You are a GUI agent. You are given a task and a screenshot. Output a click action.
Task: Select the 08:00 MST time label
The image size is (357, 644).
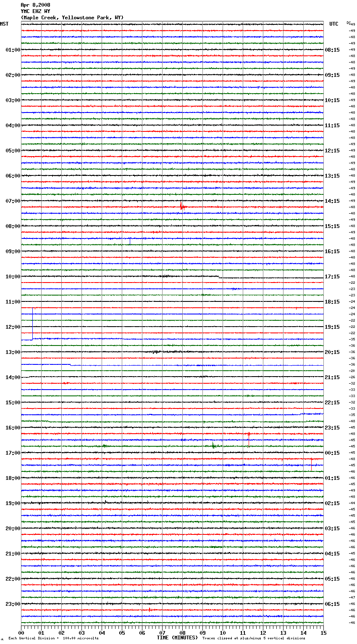[x=13, y=226]
